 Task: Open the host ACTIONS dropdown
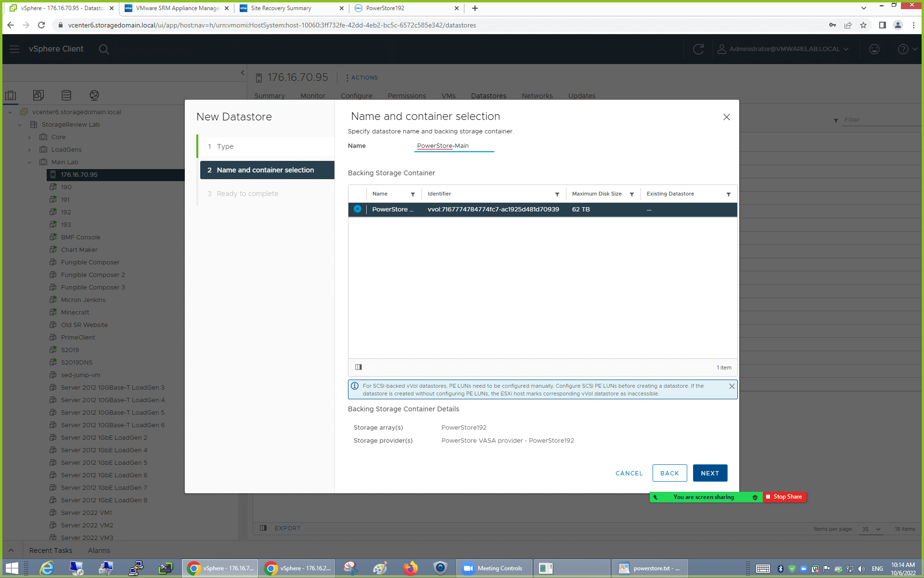click(x=361, y=78)
